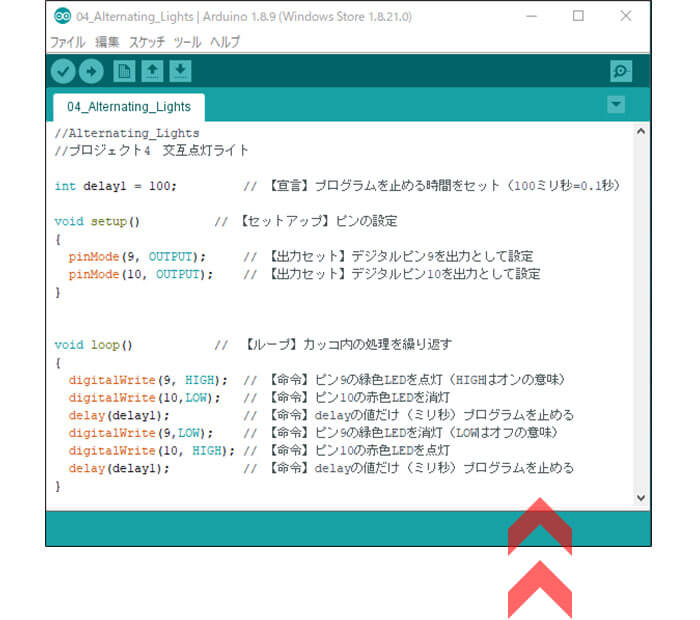Viewport: 700px width, 620px height.
Task: Click the 'void setup()' line
Action: pos(97,221)
